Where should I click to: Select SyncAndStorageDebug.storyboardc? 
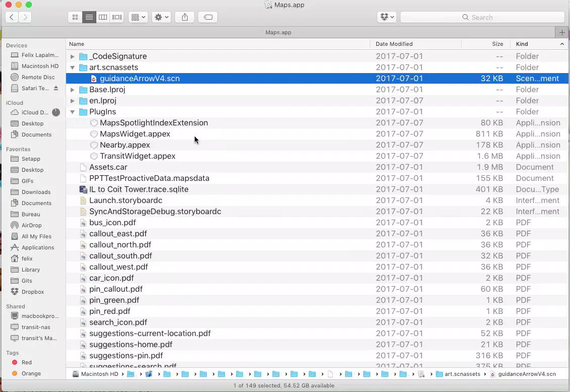[155, 212]
